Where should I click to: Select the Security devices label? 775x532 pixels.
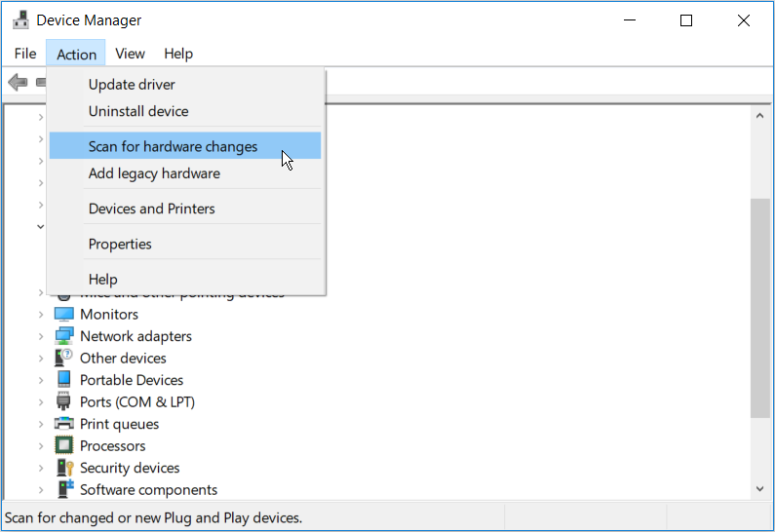(130, 468)
